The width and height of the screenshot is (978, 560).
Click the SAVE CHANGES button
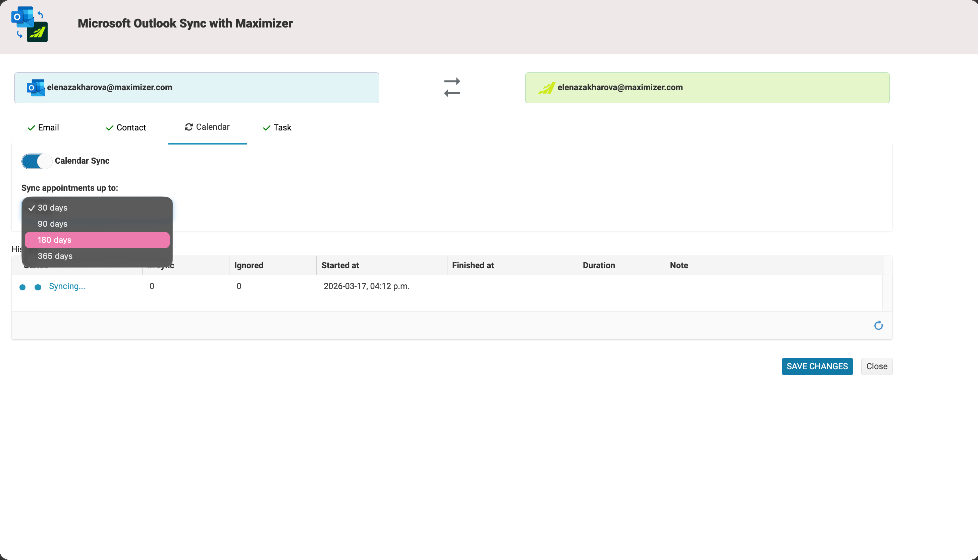click(817, 367)
